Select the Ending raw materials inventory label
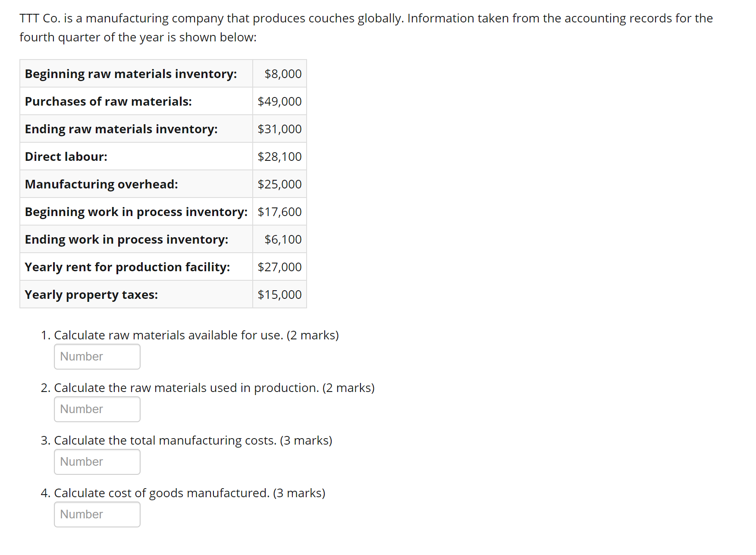 [121, 129]
